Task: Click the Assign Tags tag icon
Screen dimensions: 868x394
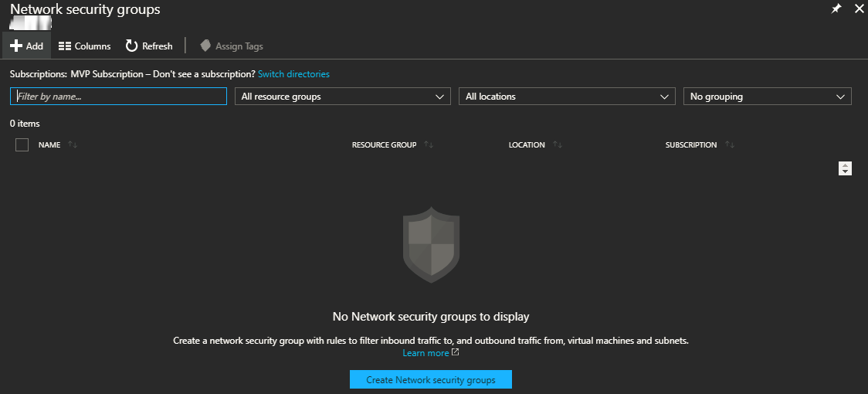Action: [205, 46]
